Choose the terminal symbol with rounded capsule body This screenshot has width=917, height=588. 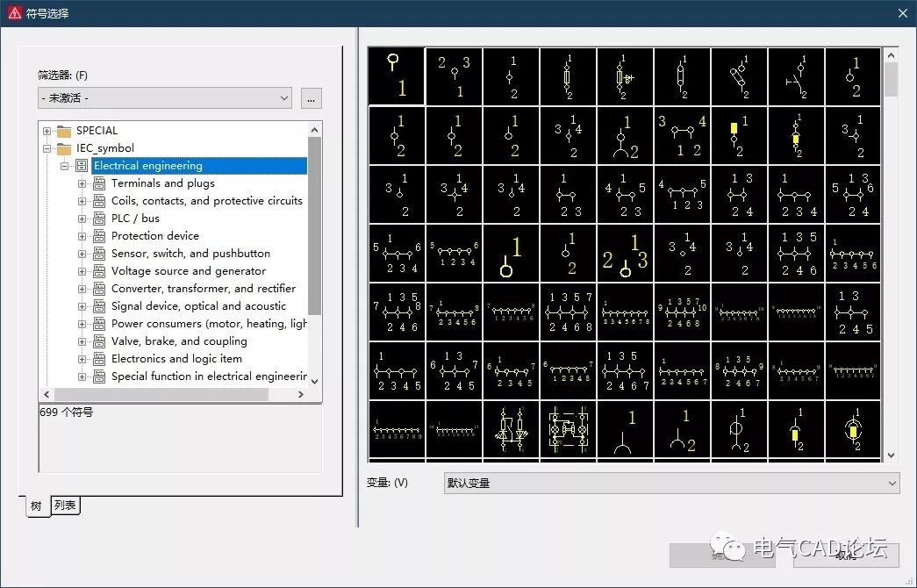click(x=682, y=76)
